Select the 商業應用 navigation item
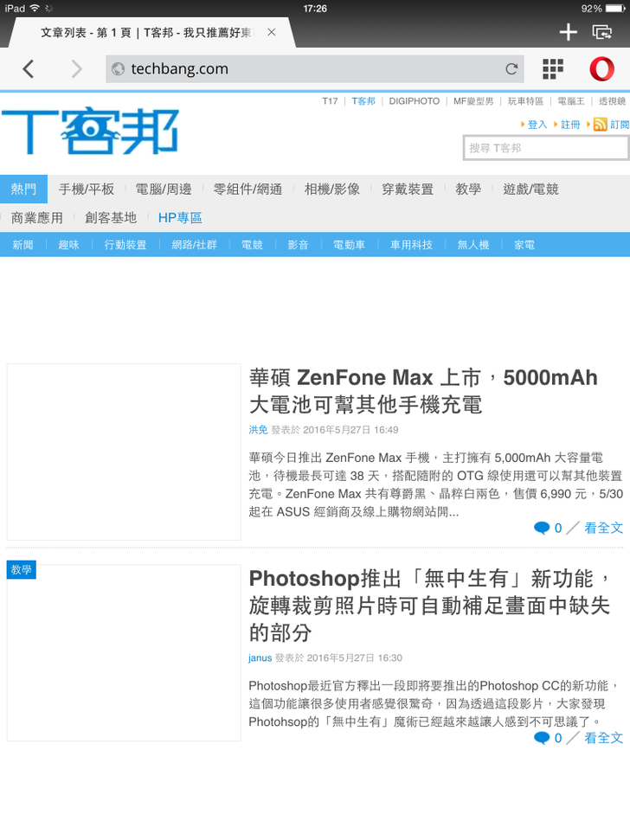 tap(37, 218)
